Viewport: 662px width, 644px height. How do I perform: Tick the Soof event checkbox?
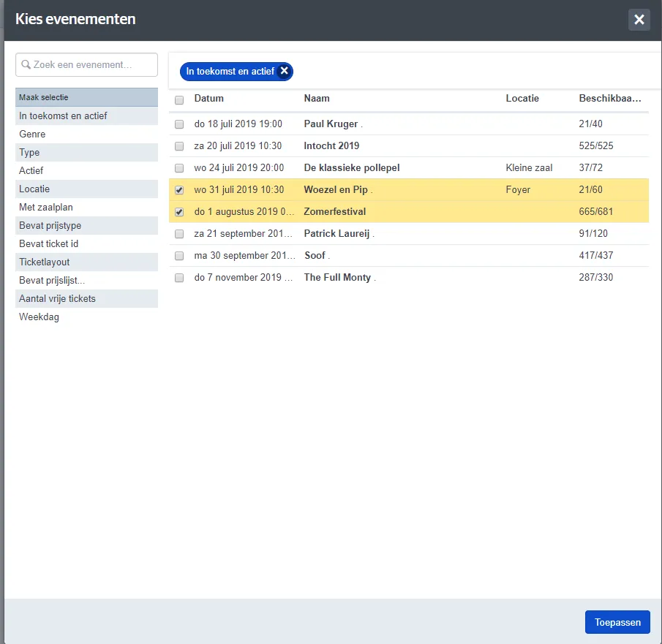[179, 256]
